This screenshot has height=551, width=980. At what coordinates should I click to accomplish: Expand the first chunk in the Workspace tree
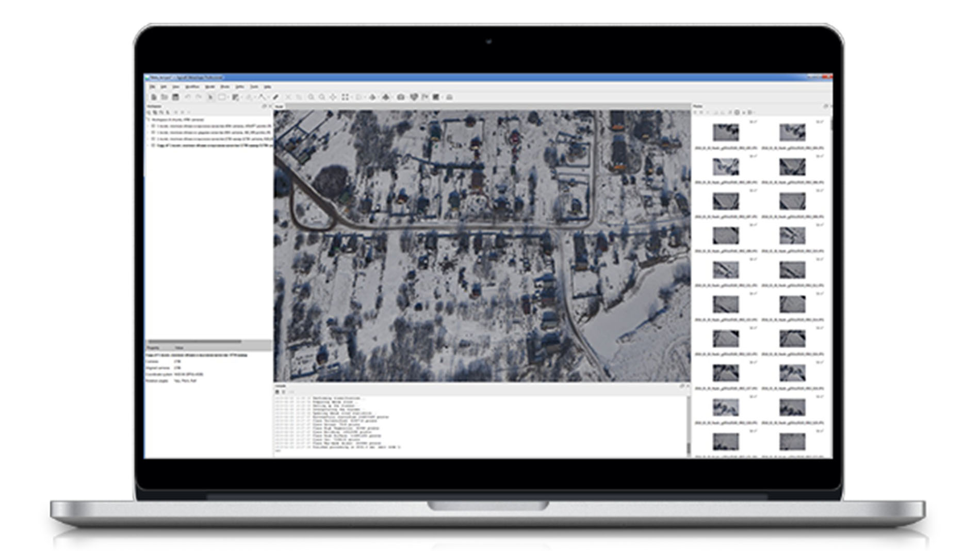pos(149,126)
